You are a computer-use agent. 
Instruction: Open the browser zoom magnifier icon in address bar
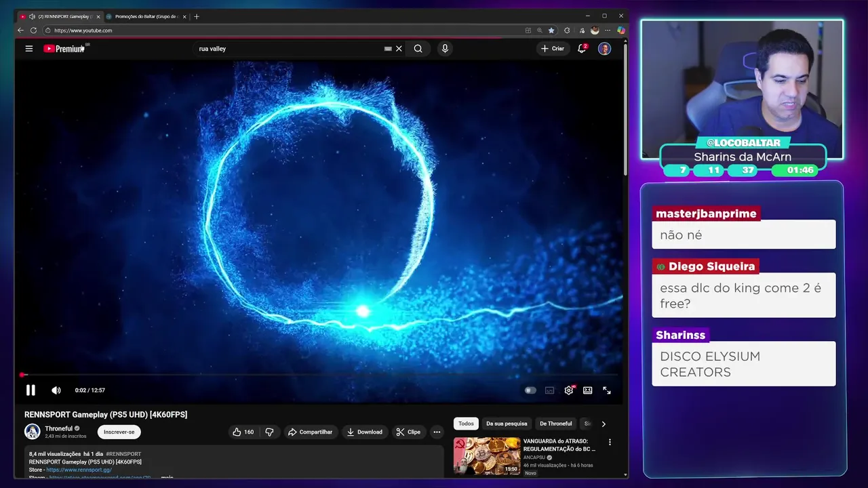540,30
